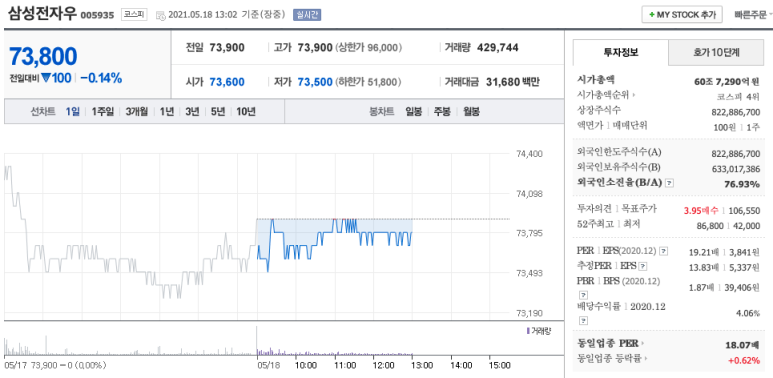Click the 74,400 y-axis label on the chart
Viewport: 773px width, 378px height.
point(529,154)
